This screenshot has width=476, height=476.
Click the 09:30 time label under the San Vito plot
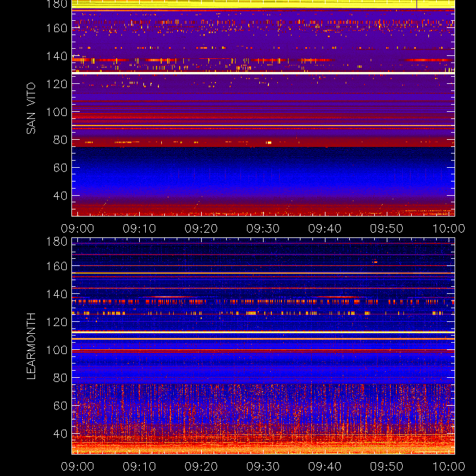click(263, 228)
